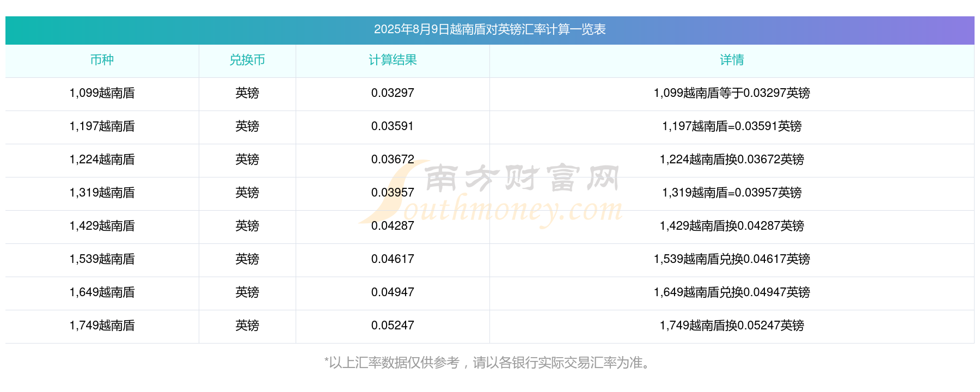Screen dimensions: 980x392
Task: Click the result value 0.04617
Action: (393, 259)
